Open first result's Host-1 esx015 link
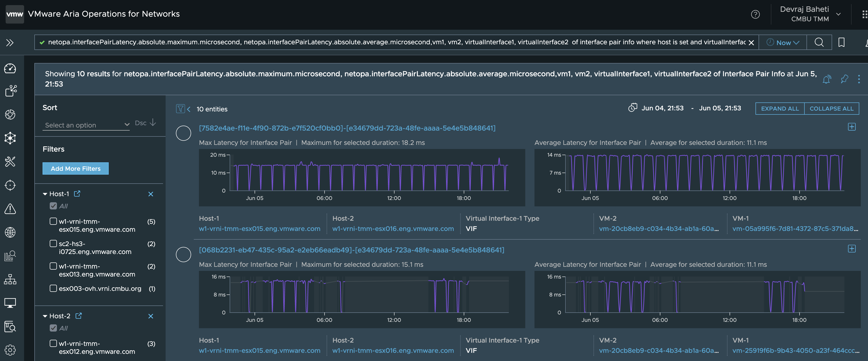The image size is (868, 361). pyautogui.click(x=259, y=229)
